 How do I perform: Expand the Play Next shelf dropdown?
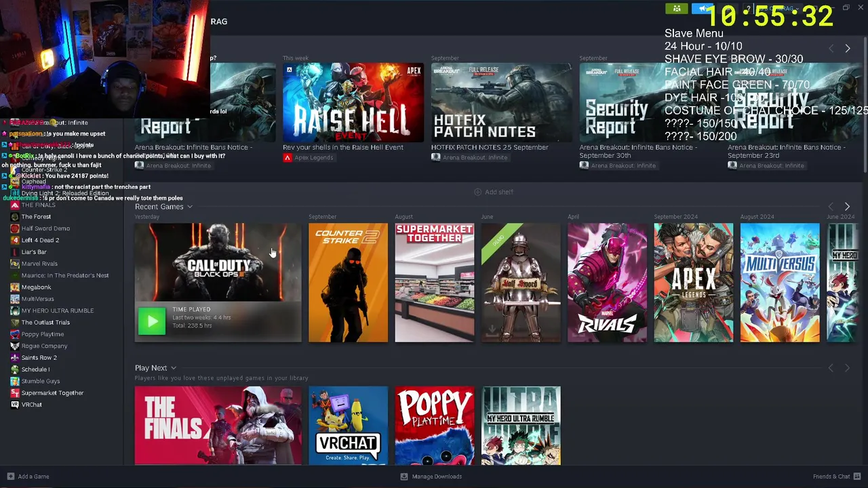click(174, 368)
